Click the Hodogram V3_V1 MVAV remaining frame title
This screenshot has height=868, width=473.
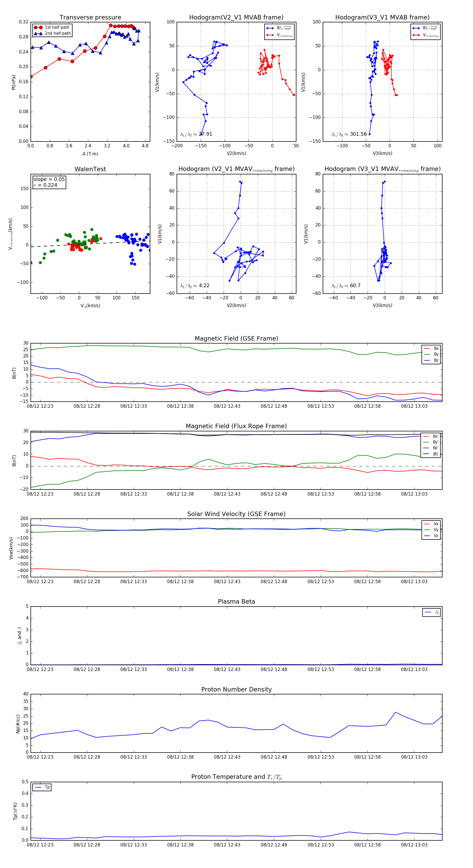(382, 169)
